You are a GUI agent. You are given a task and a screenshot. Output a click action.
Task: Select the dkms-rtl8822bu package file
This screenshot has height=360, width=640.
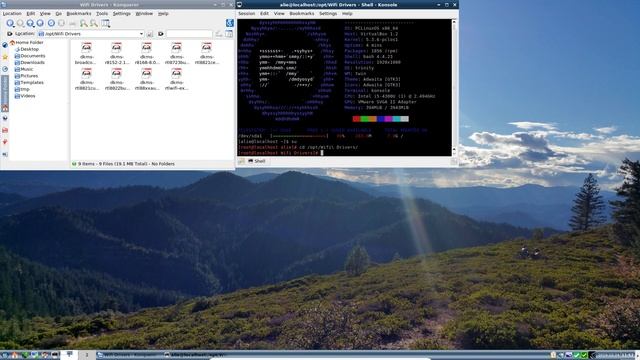pyautogui.click(x=117, y=80)
